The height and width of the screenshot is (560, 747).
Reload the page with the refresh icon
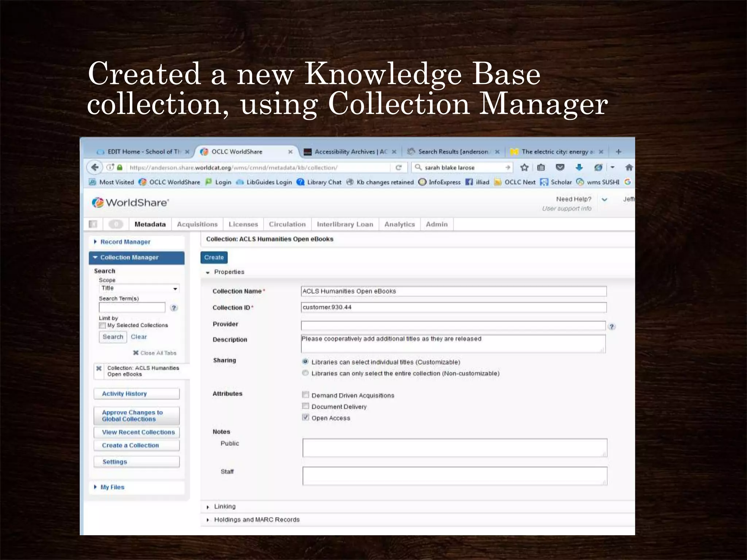[399, 167]
